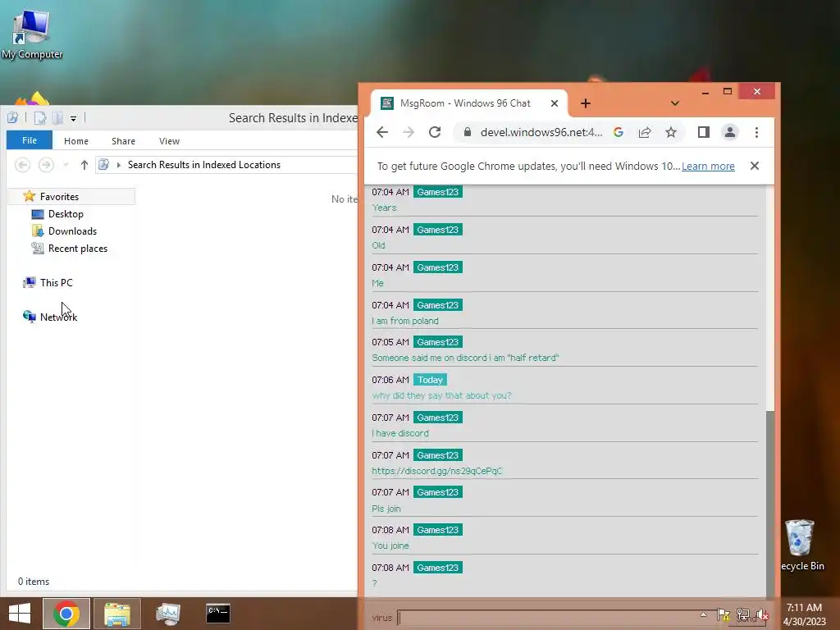Click Chrome's back arrow button
The width and height of the screenshot is (840, 630).
click(382, 132)
